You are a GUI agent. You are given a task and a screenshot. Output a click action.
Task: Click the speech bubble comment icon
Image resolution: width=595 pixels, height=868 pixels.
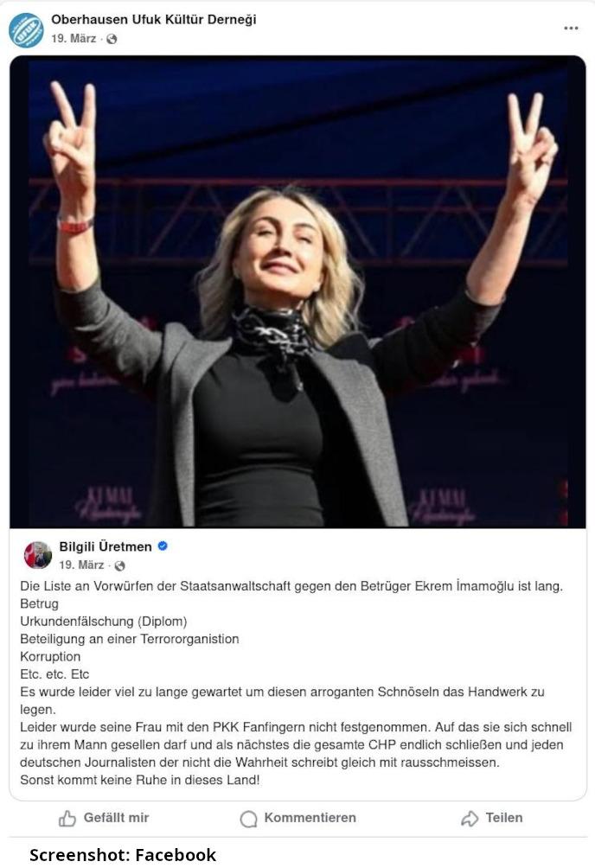click(x=249, y=819)
